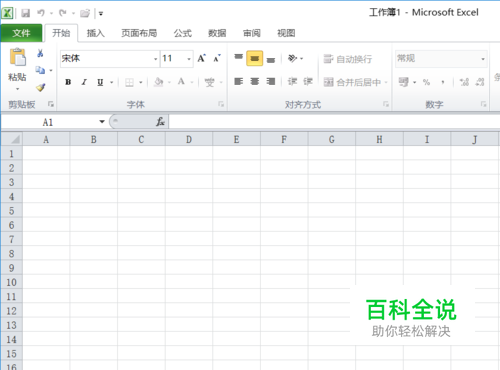
Task: Click the Excel application icon
Action: coord(7,13)
